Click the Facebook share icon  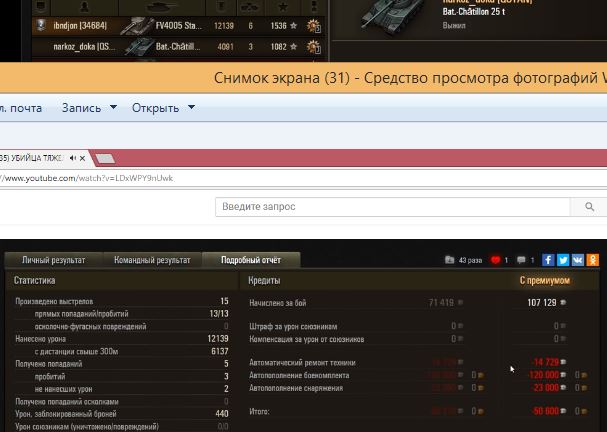pyautogui.click(x=548, y=260)
